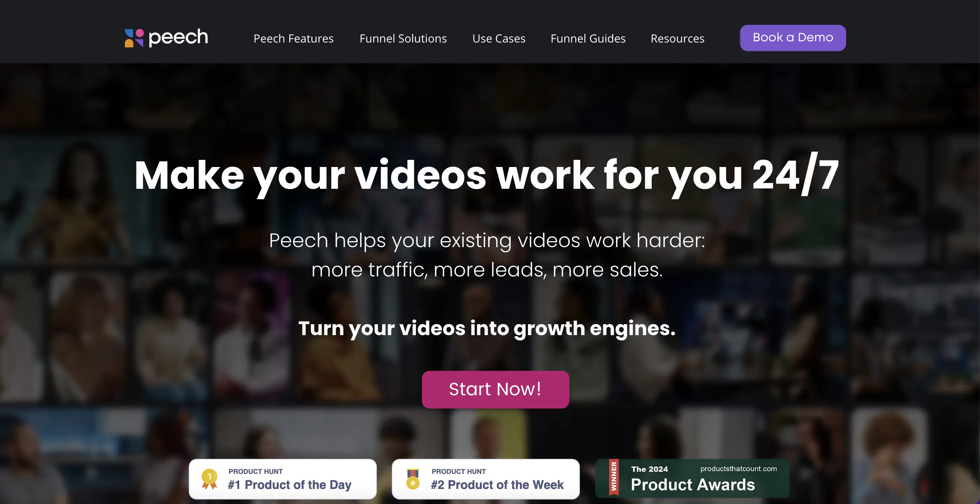Click the Make your videos work headline
This screenshot has width=980, height=504.
coord(487,175)
